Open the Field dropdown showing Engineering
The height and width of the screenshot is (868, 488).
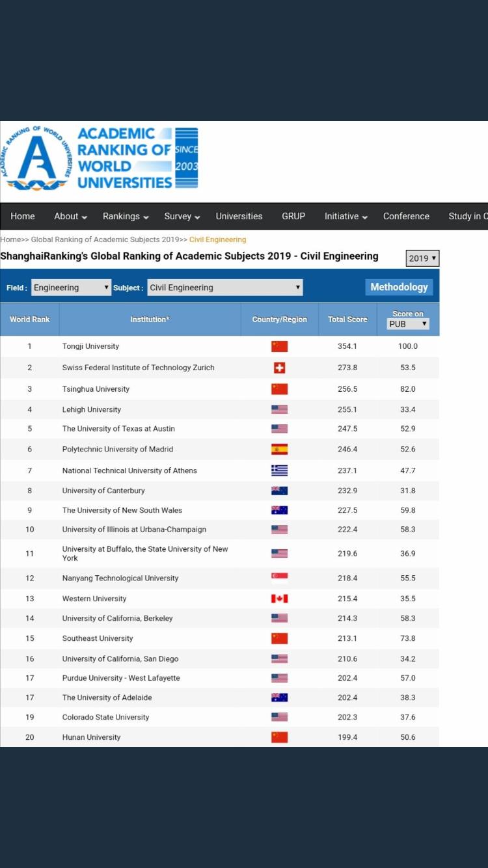pyautogui.click(x=72, y=288)
